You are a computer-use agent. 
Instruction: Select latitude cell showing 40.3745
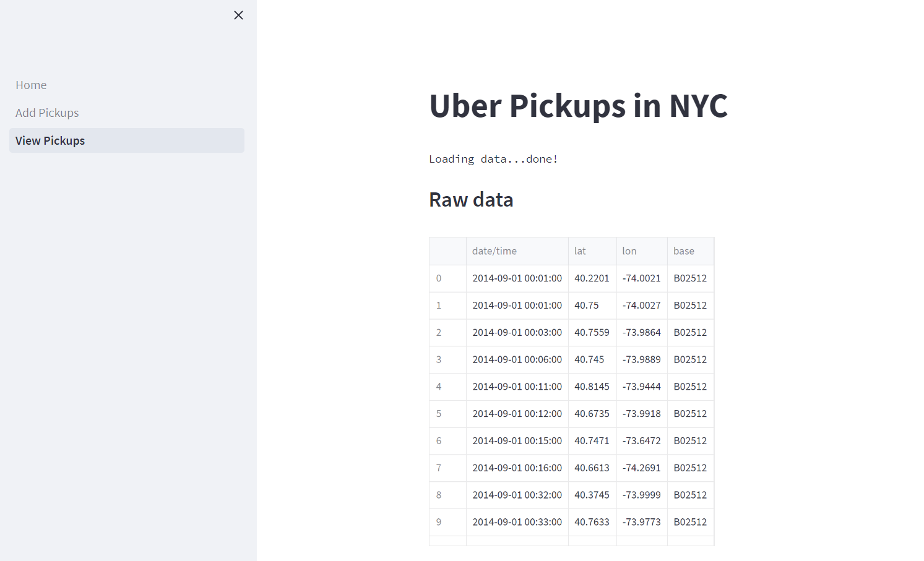tap(592, 495)
